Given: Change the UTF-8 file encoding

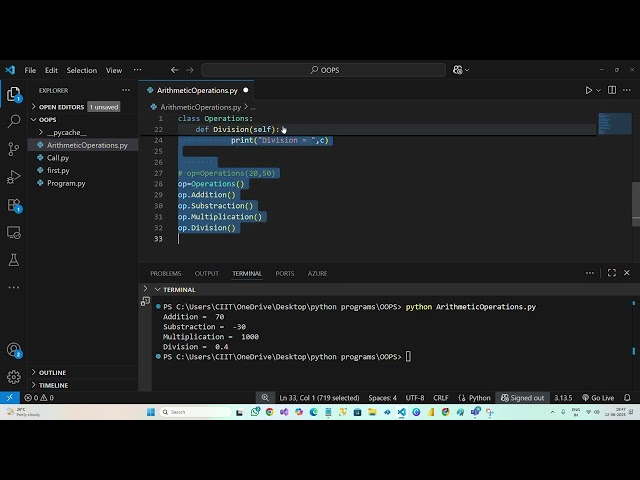Looking at the screenshot, I should click(x=415, y=398).
